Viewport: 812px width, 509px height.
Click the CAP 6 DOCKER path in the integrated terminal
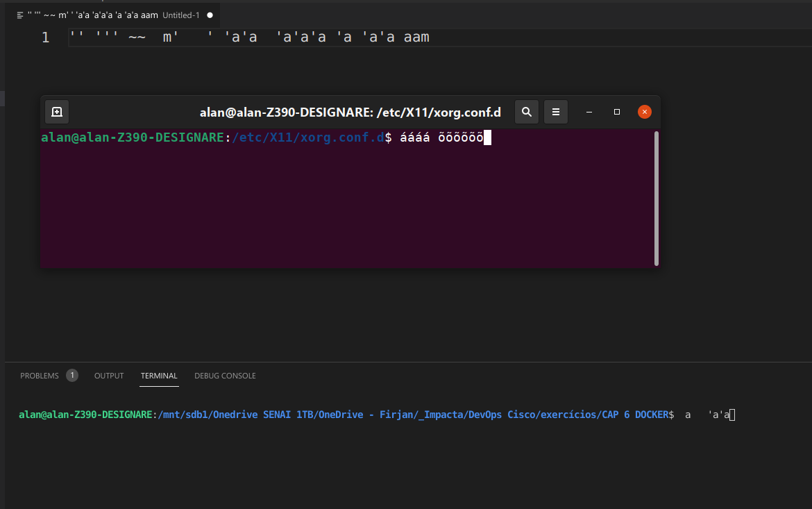635,415
